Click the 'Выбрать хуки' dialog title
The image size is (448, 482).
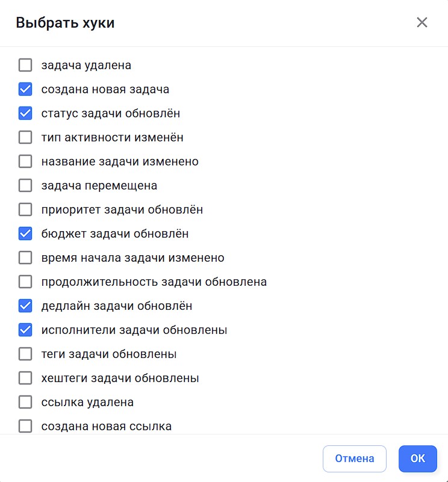[x=65, y=23]
